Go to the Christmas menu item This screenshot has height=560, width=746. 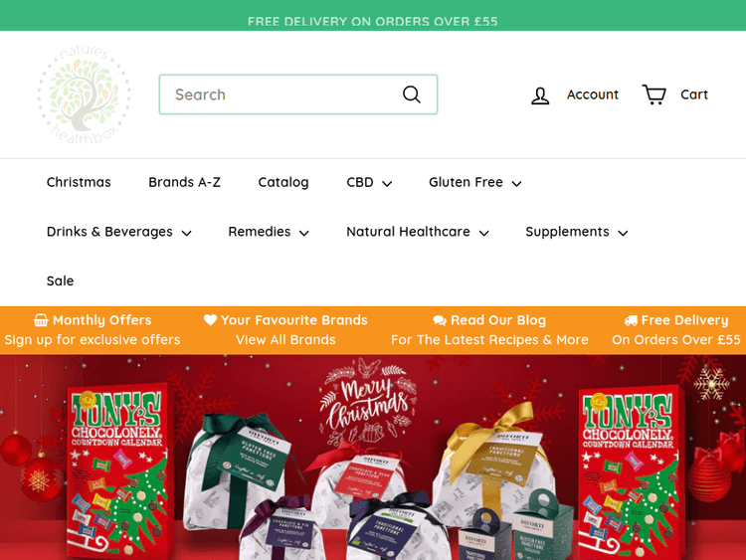pos(79,183)
